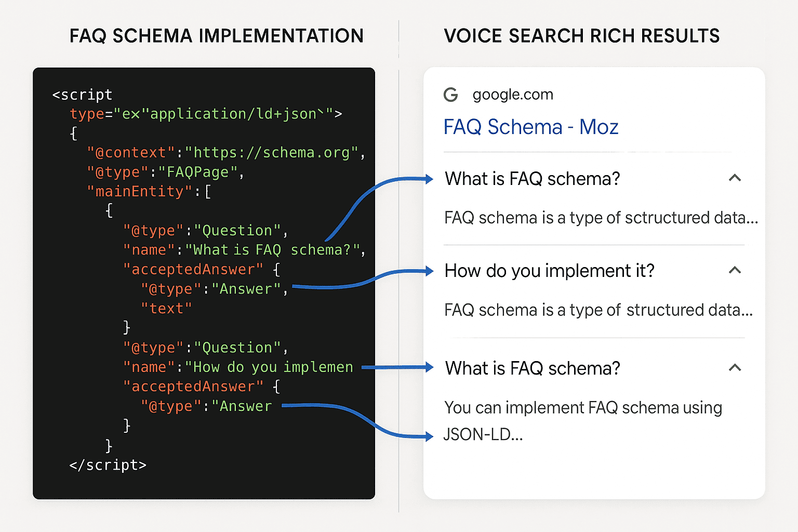This screenshot has width=798, height=532.
Task: Click the "name":"What is FAQ schema?" code line
Action: pyautogui.click(x=244, y=250)
